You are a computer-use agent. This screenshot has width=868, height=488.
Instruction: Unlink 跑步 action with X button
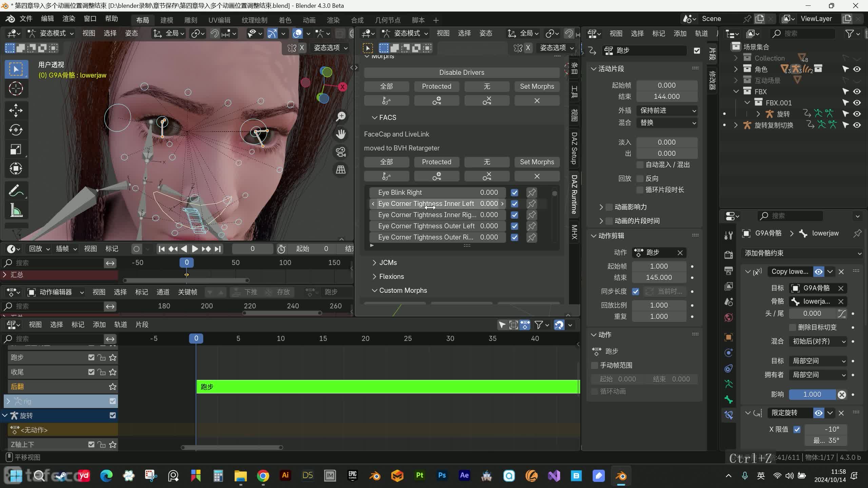click(680, 253)
